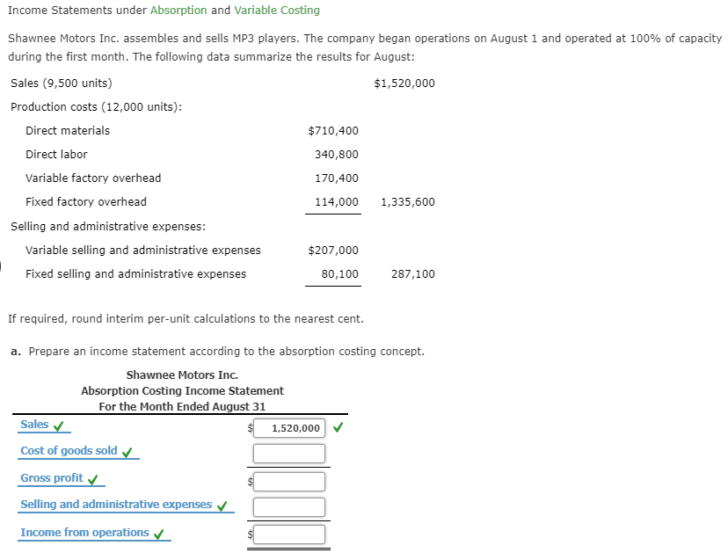Image resolution: width=728 pixels, height=560 pixels.
Task: Click the For the Month Ended August 31 line
Action: pyautogui.click(x=182, y=406)
